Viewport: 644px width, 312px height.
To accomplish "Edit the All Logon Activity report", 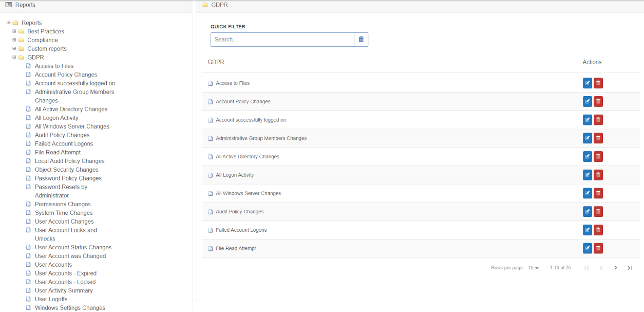I will 588,175.
